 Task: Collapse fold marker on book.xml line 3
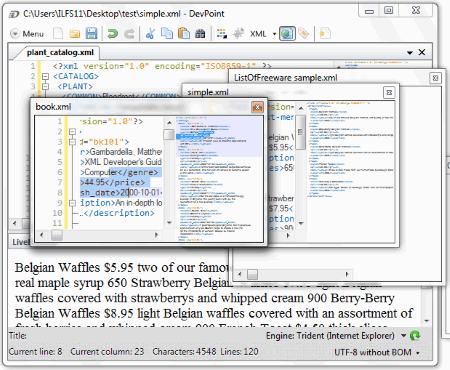pos(72,142)
